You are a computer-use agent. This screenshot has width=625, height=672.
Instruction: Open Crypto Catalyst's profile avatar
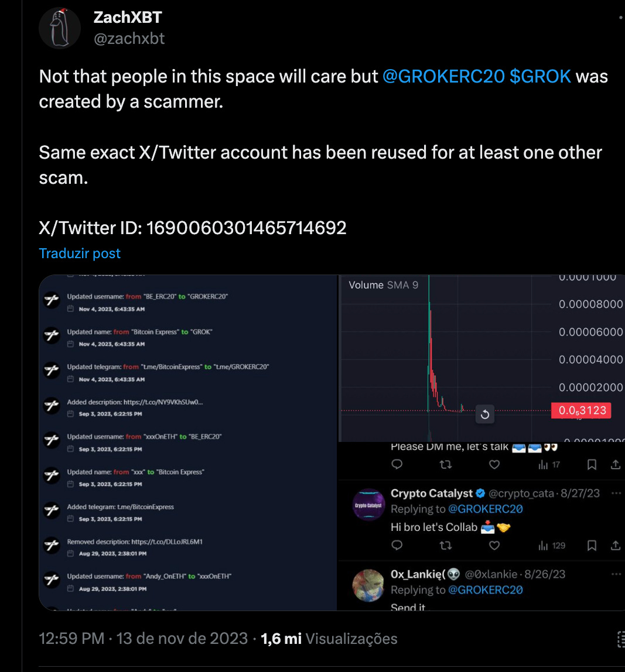368,505
